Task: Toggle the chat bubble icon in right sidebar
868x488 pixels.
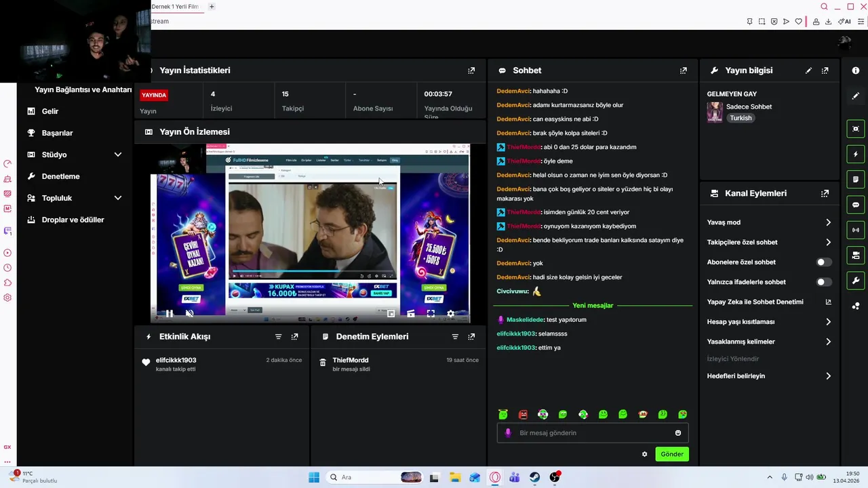Action: coord(856,205)
